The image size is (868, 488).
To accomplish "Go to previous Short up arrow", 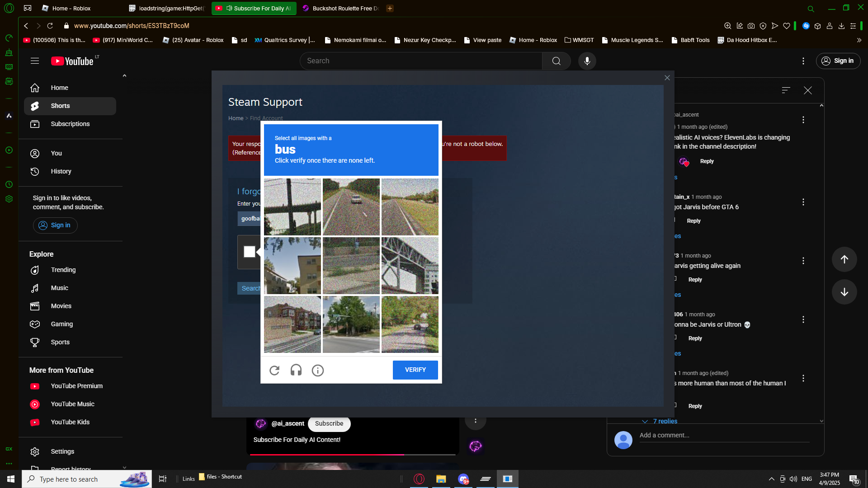I will click(x=844, y=259).
